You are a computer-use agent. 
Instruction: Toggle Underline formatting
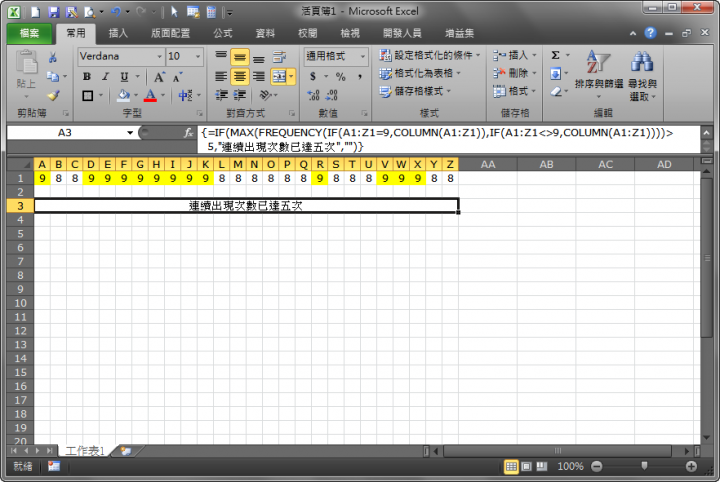pyautogui.click(x=124, y=77)
